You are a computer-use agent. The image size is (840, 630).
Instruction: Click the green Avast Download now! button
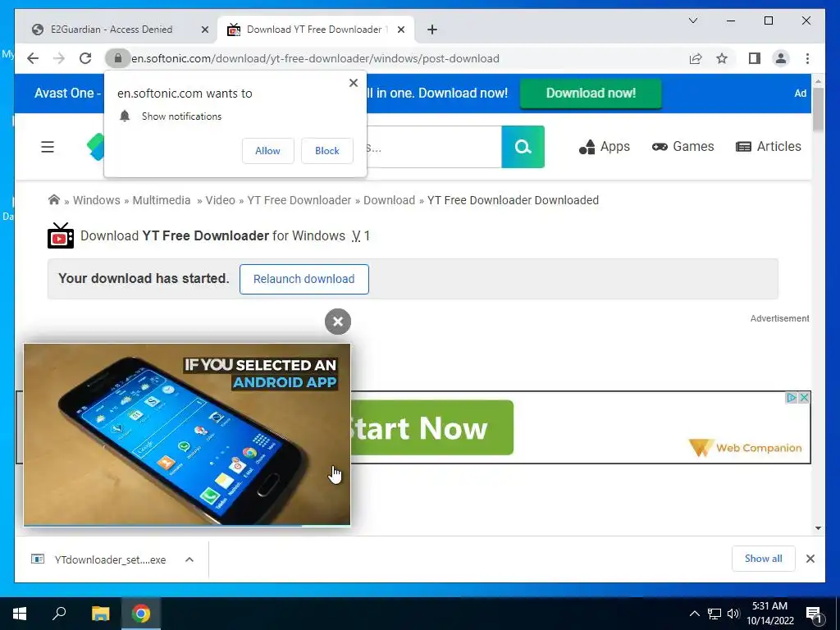pyautogui.click(x=591, y=94)
